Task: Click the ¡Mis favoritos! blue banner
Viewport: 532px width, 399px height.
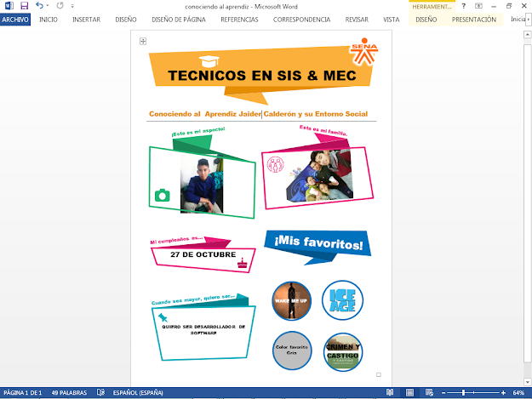Action: (317, 243)
